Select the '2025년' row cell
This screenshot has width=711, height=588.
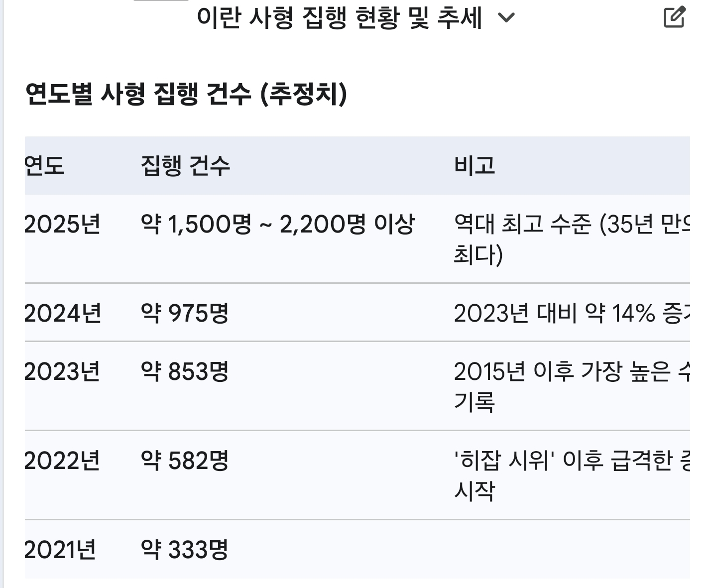coord(63,224)
